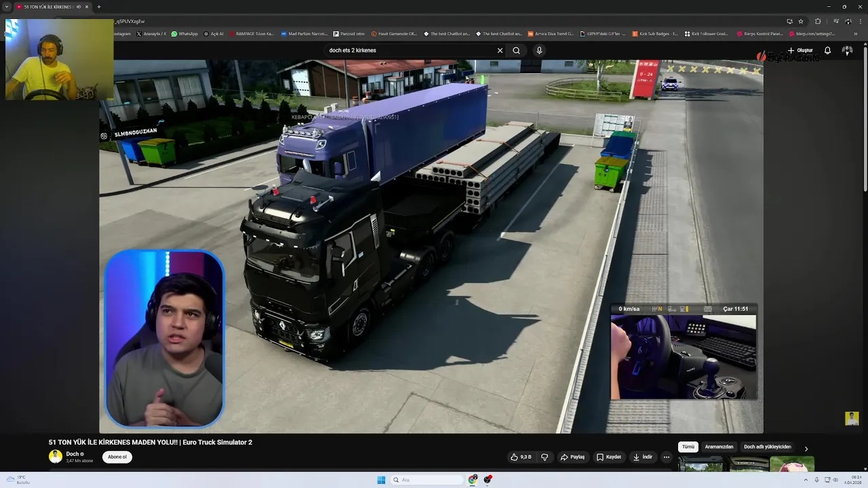
Task: Share the video via Paylaş
Action: [572, 457]
